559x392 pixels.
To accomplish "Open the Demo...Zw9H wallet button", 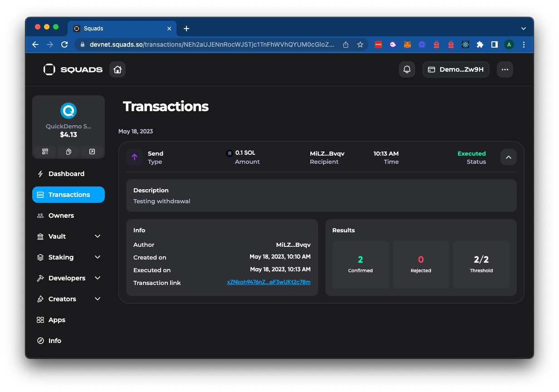I will 456,69.
